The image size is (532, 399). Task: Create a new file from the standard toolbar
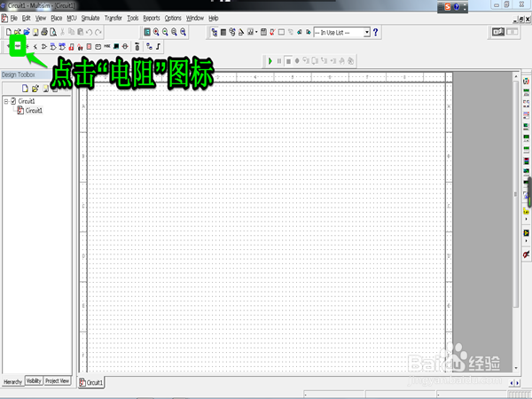[9, 32]
